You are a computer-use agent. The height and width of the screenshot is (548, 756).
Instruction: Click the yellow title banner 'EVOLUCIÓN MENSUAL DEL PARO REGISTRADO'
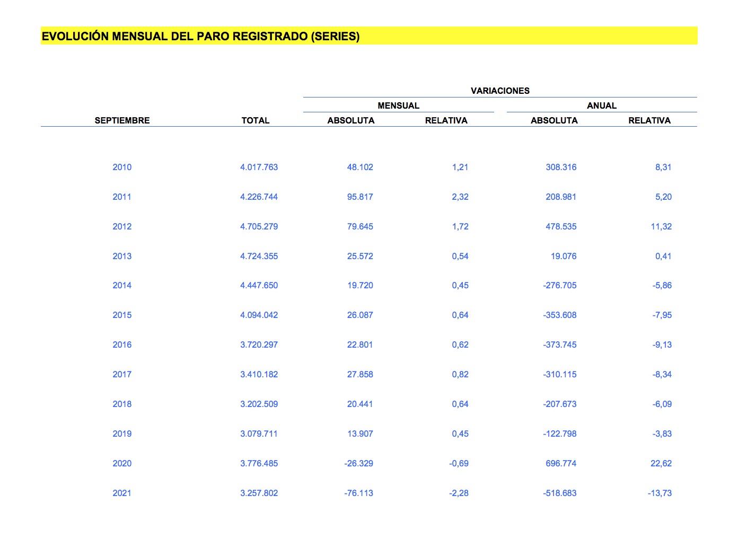click(200, 37)
